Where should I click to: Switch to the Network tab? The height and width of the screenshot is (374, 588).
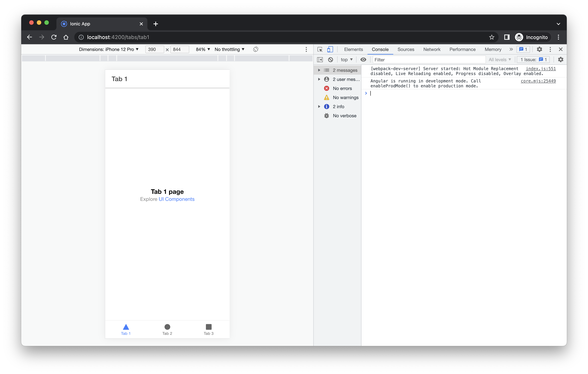click(x=432, y=49)
